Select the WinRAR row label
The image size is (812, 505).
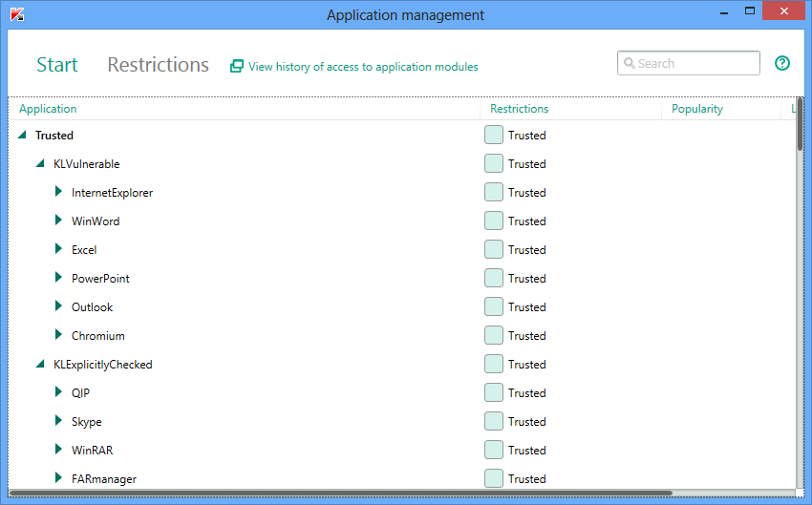click(x=92, y=451)
